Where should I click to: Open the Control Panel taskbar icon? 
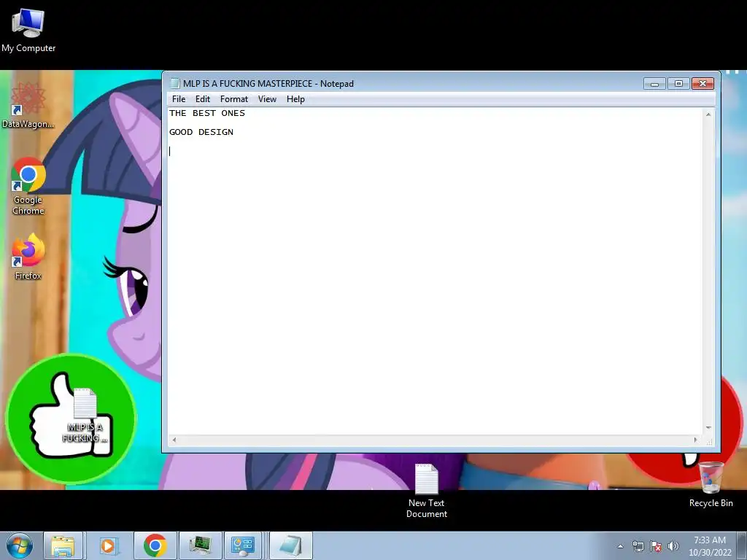(243, 545)
